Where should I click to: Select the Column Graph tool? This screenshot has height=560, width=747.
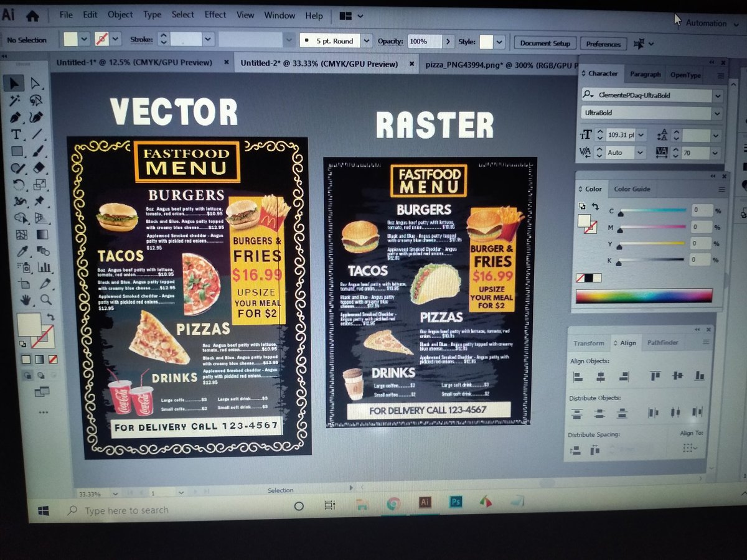pyautogui.click(x=44, y=268)
